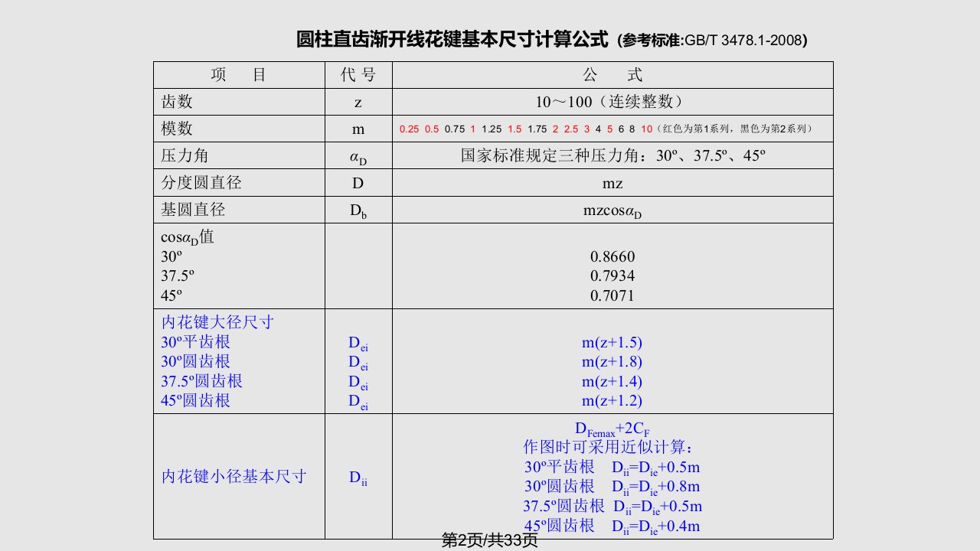Click the formula mzcosαD
Screen dimensions: 980x551
pos(612,212)
